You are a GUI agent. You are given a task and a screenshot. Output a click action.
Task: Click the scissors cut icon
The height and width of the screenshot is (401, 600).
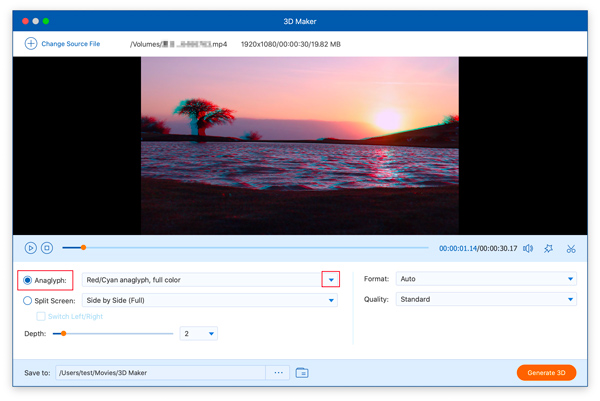point(571,248)
